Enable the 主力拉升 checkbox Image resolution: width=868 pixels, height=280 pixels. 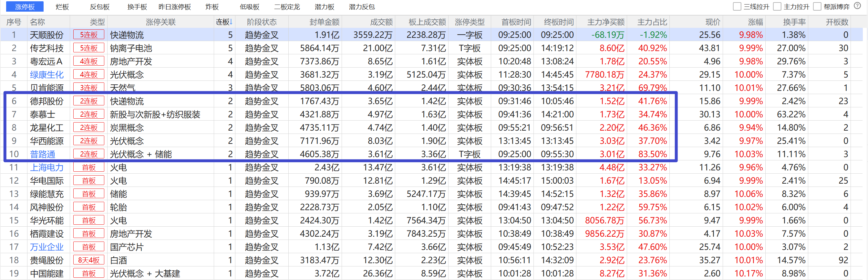(x=777, y=7)
